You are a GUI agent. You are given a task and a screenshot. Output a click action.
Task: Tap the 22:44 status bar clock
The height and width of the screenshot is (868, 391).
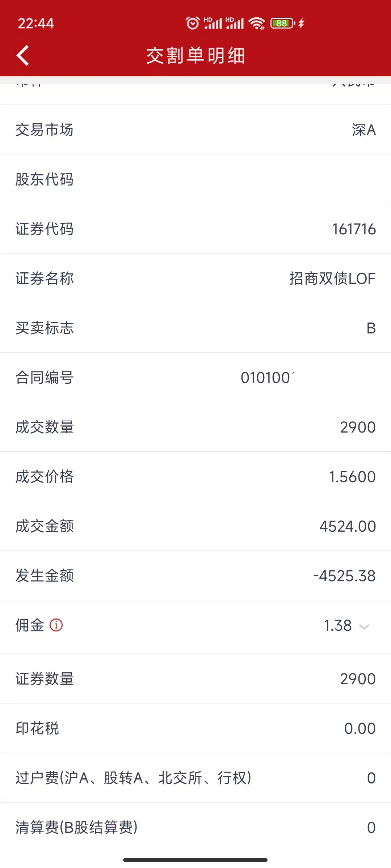click(36, 24)
